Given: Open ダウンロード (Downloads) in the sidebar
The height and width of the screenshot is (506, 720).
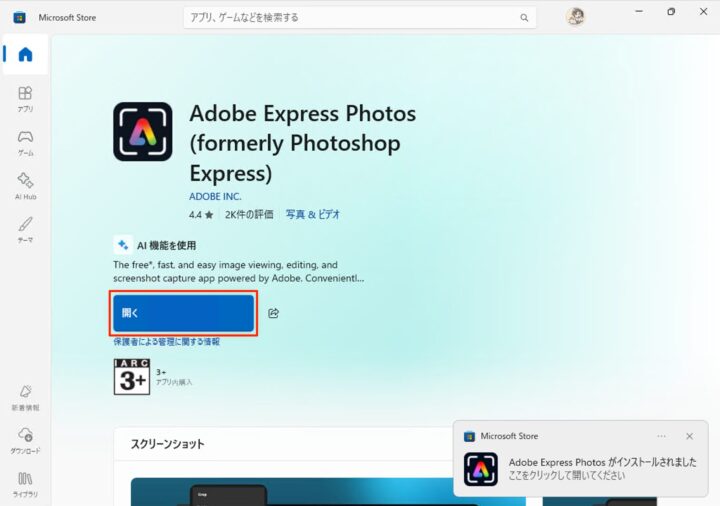Looking at the screenshot, I should pyautogui.click(x=25, y=439).
